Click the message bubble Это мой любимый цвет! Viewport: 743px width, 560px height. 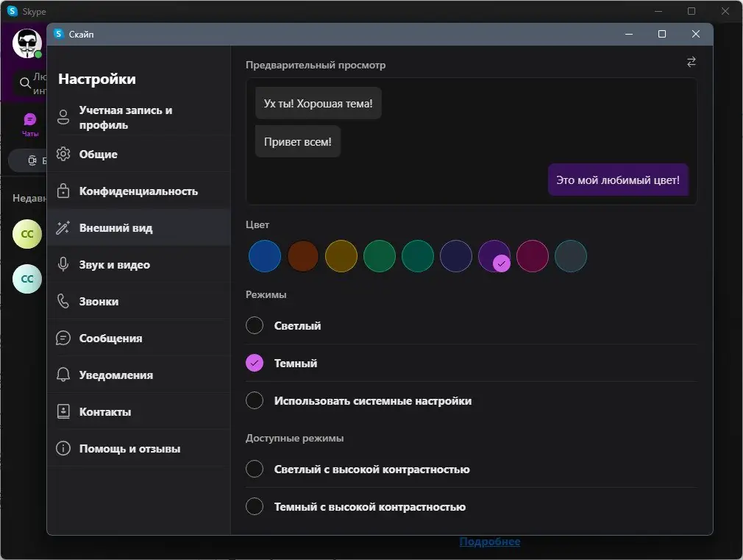click(x=618, y=179)
